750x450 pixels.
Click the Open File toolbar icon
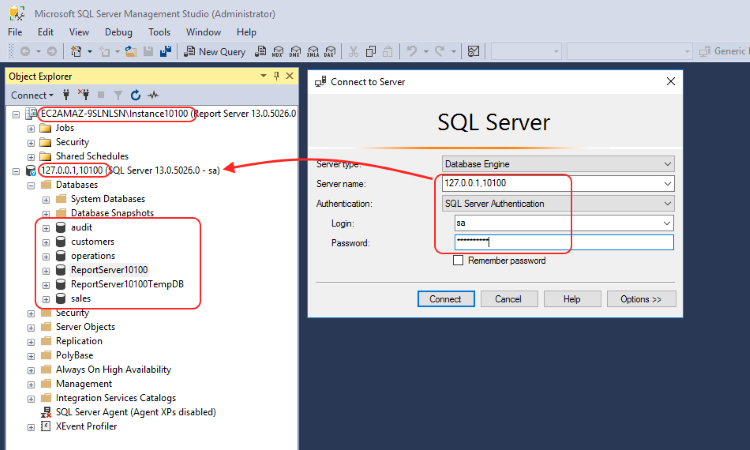pos(128,51)
